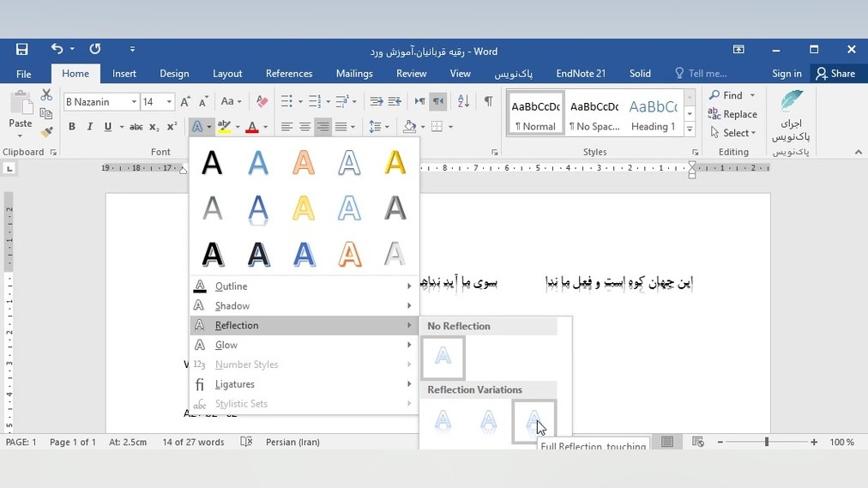This screenshot has width=868, height=488.
Task: Apply No Spacing style
Action: [x=594, y=113]
